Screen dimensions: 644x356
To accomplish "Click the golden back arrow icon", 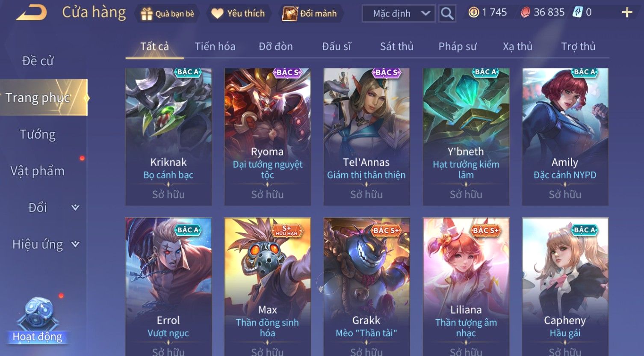I will pyautogui.click(x=31, y=13).
